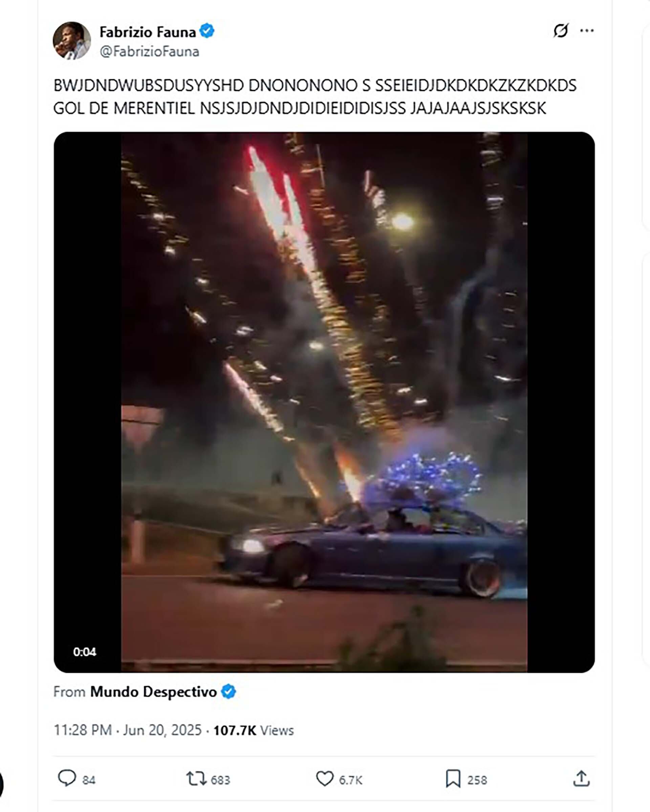650x812 pixels.
Task: Open the Fabrizio Fauna display name link
Action: pyautogui.click(x=148, y=32)
